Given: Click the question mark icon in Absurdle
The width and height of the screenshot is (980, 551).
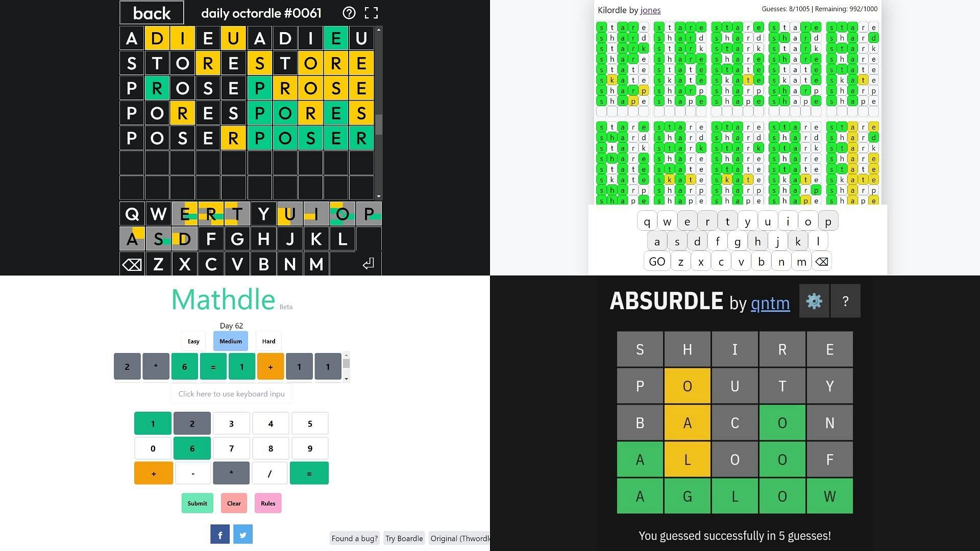Looking at the screenshot, I should coord(846,300).
